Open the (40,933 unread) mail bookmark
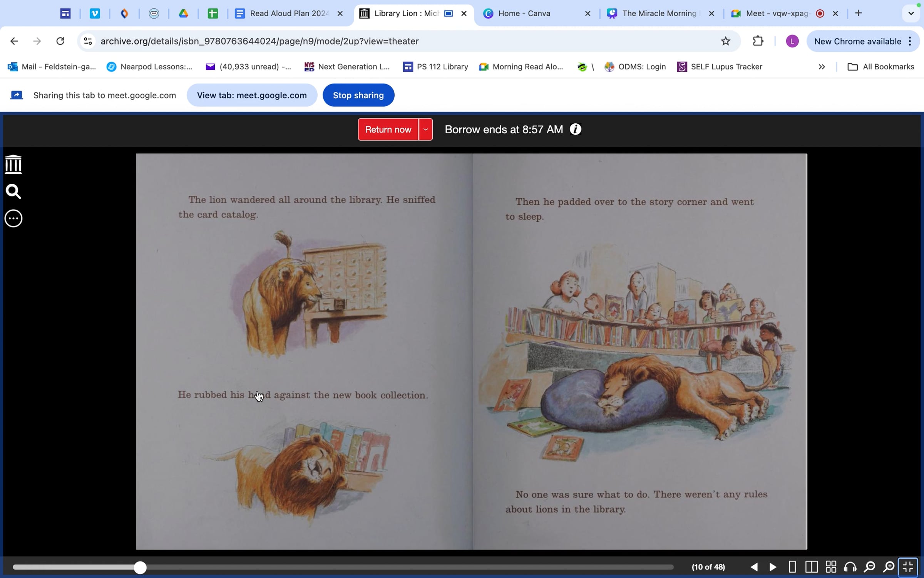This screenshot has width=924, height=578. (x=248, y=67)
